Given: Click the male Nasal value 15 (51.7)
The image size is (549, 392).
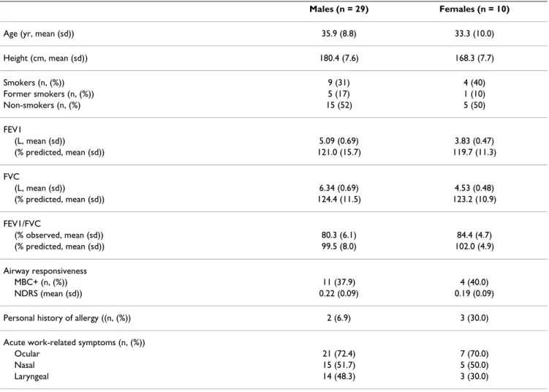Looking at the screenshot, I should [x=338, y=365].
